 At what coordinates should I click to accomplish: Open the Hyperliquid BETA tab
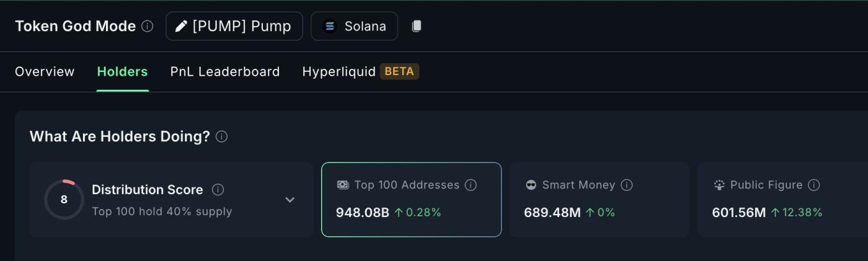coord(361,71)
